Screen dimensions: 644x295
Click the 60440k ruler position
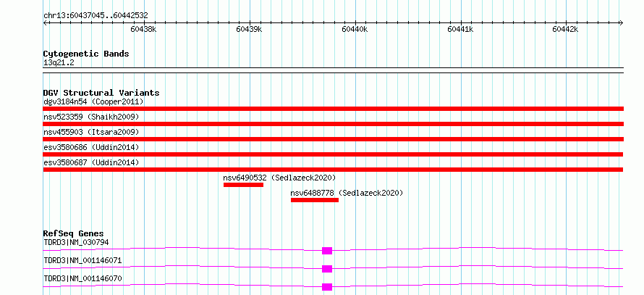click(355, 29)
